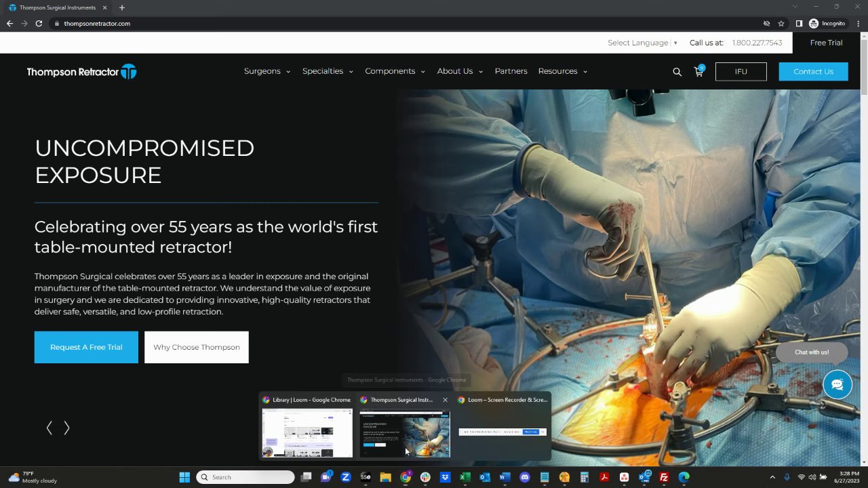Bookmark this page with star icon
Screen dimensions: 868x488
781,23
